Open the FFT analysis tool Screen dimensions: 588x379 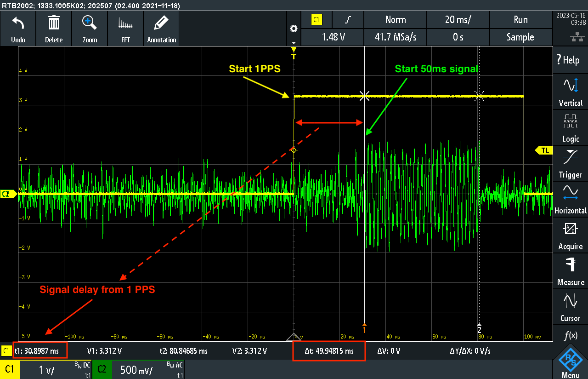point(125,29)
